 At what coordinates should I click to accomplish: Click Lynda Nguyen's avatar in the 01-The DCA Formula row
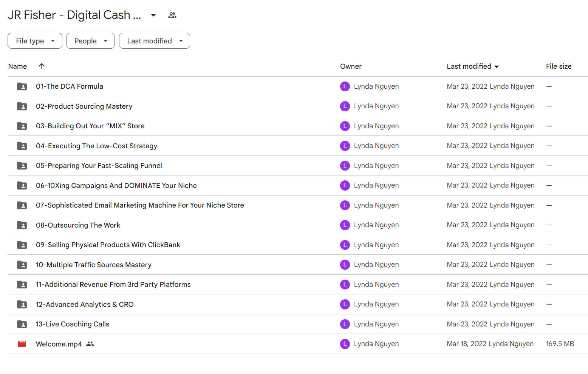point(345,86)
